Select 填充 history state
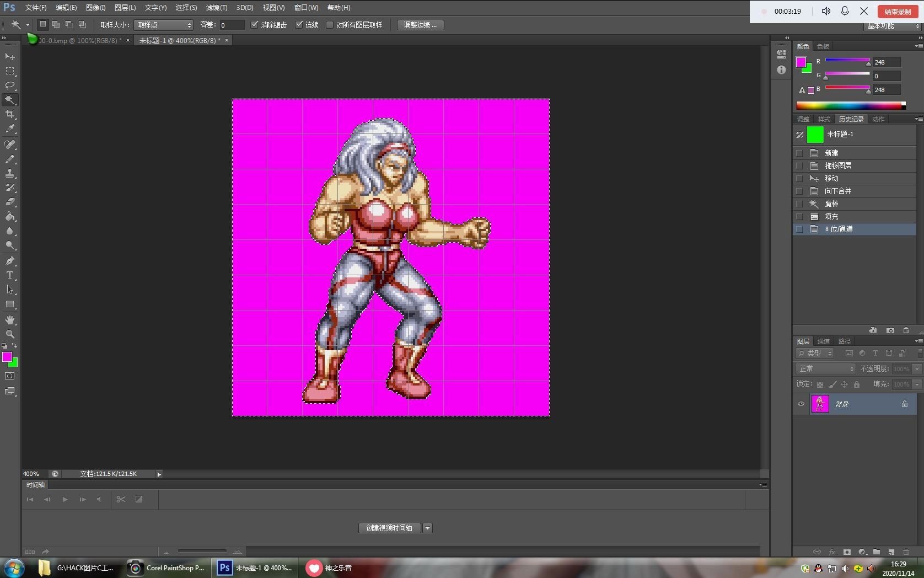The image size is (924, 578). click(855, 216)
